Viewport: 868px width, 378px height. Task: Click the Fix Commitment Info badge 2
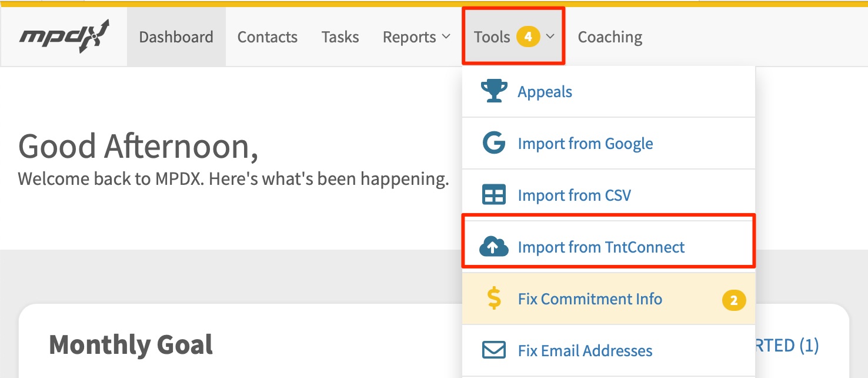[733, 300]
